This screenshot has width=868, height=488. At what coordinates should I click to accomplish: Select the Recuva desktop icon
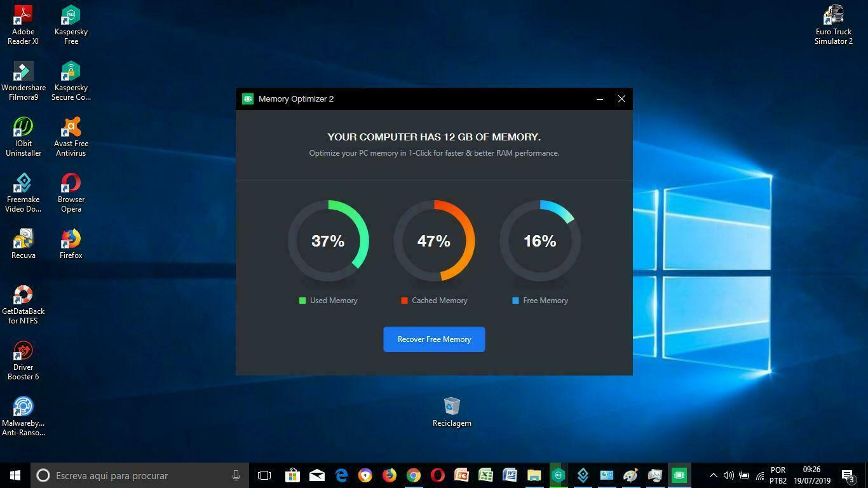click(24, 245)
